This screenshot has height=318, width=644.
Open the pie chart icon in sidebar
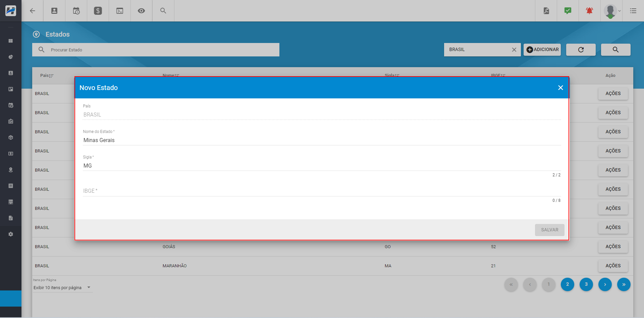11,57
